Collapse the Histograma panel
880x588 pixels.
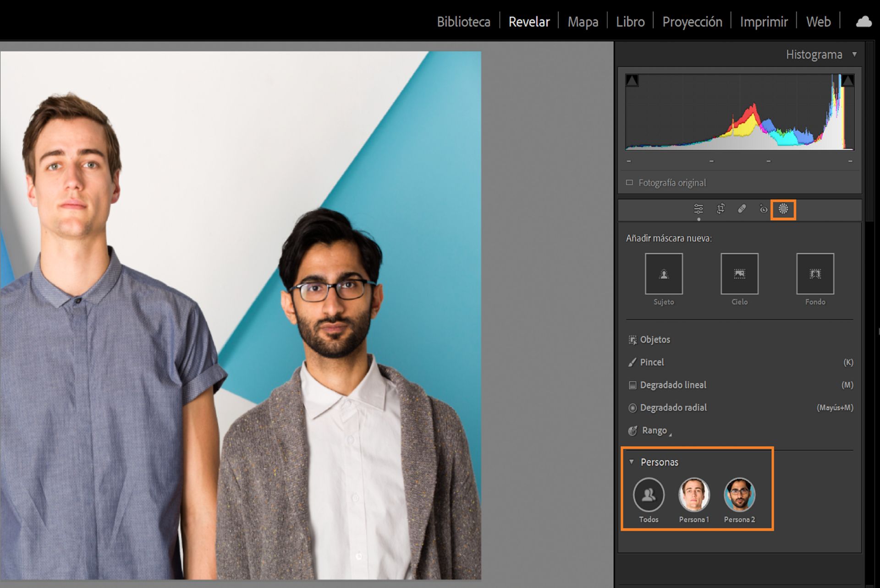click(x=854, y=54)
